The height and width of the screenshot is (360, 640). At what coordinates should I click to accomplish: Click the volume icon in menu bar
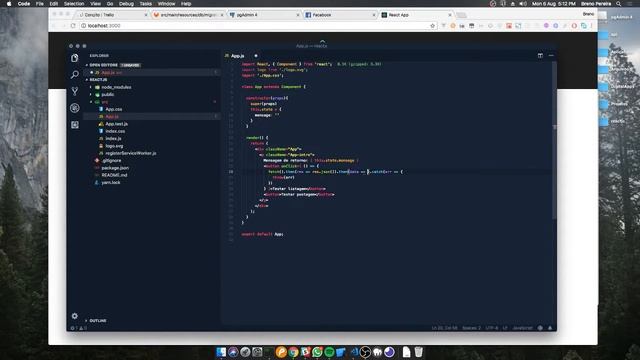(x=523, y=4)
